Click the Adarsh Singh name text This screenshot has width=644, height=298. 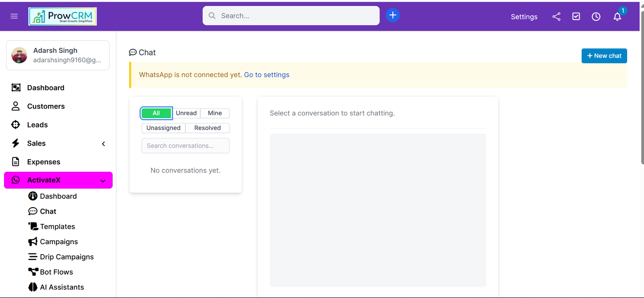point(55,50)
